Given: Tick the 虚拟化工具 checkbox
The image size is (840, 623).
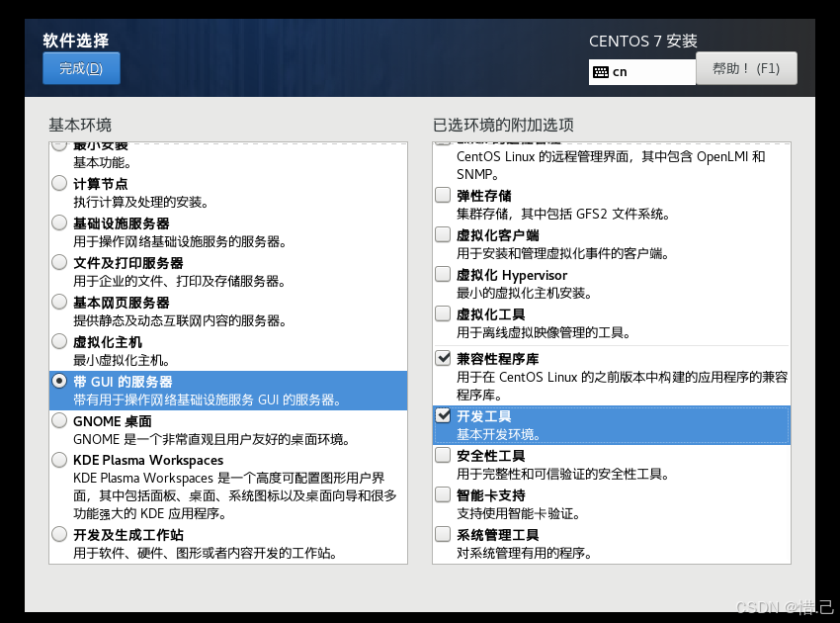Looking at the screenshot, I should pyautogui.click(x=443, y=313).
